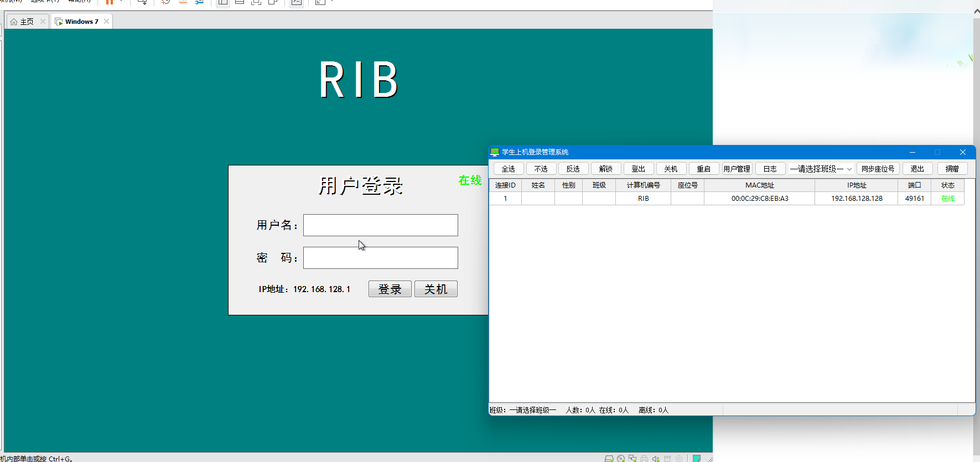This screenshot has width=980, height=462.
Task: Select the Windows 7 VM tab
Action: (x=81, y=22)
